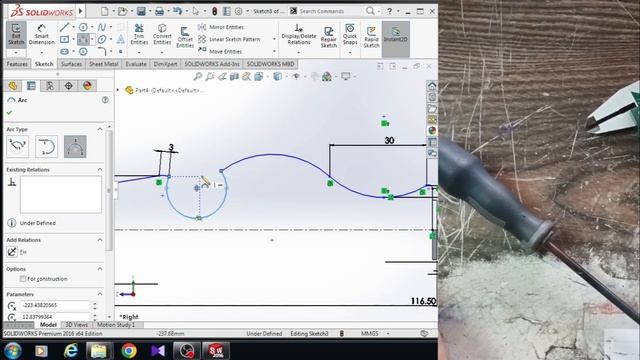Open Quick Snaps tool
This screenshot has width=640, height=360.
[350, 35]
